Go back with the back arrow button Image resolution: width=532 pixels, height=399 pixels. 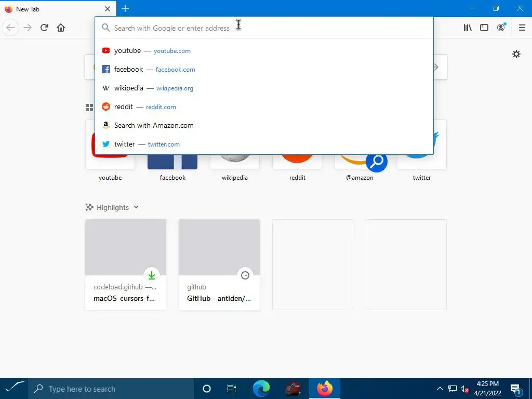pyautogui.click(x=10, y=28)
